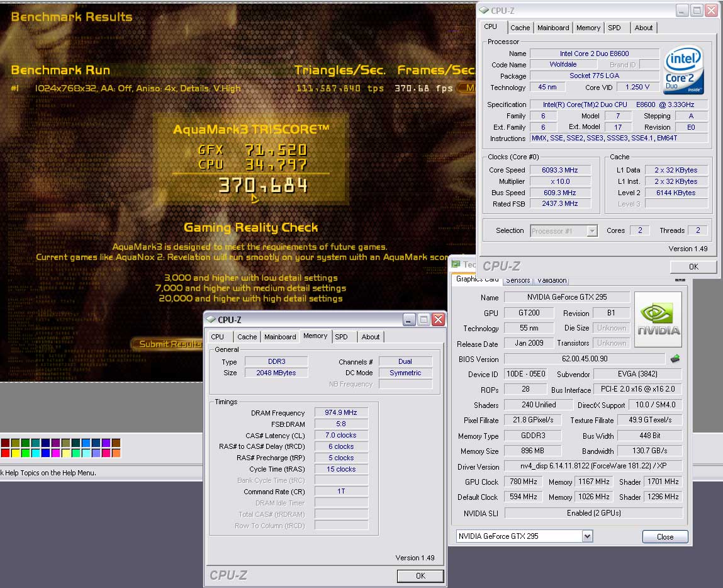This screenshot has height=588, width=723.
Task: Pick the magenta palette swatch
Action: point(56,453)
